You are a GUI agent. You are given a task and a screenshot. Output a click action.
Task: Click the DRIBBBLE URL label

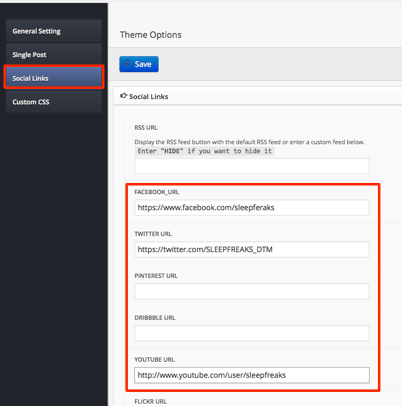(155, 318)
